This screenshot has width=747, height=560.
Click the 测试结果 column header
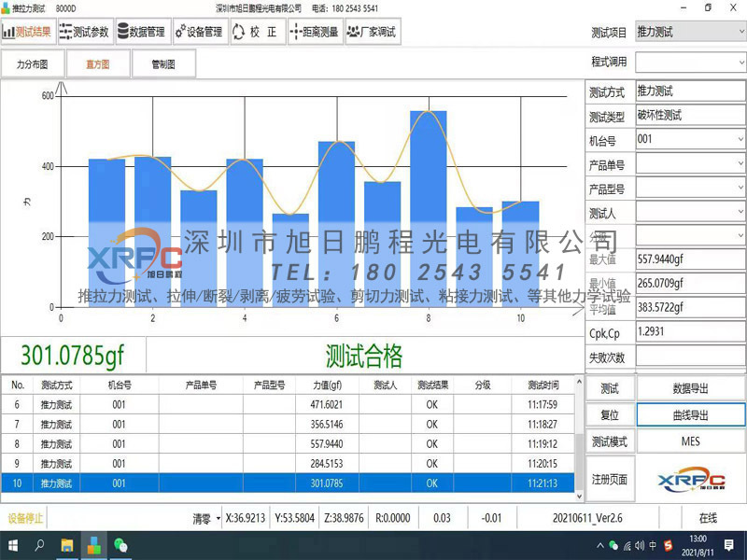432,385
